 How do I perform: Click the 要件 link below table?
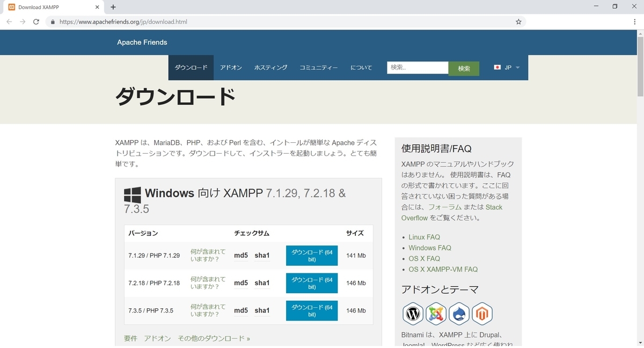tap(130, 338)
